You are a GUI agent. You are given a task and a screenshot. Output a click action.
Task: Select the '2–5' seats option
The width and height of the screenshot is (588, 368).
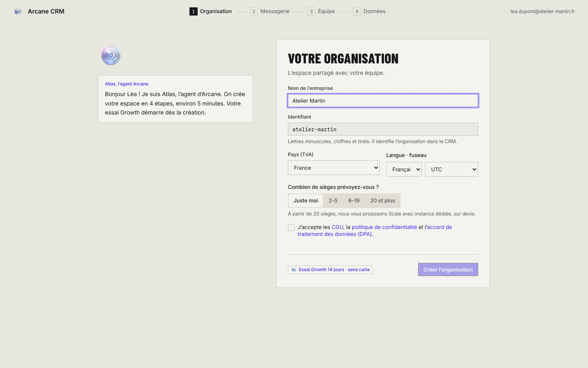[x=333, y=201]
